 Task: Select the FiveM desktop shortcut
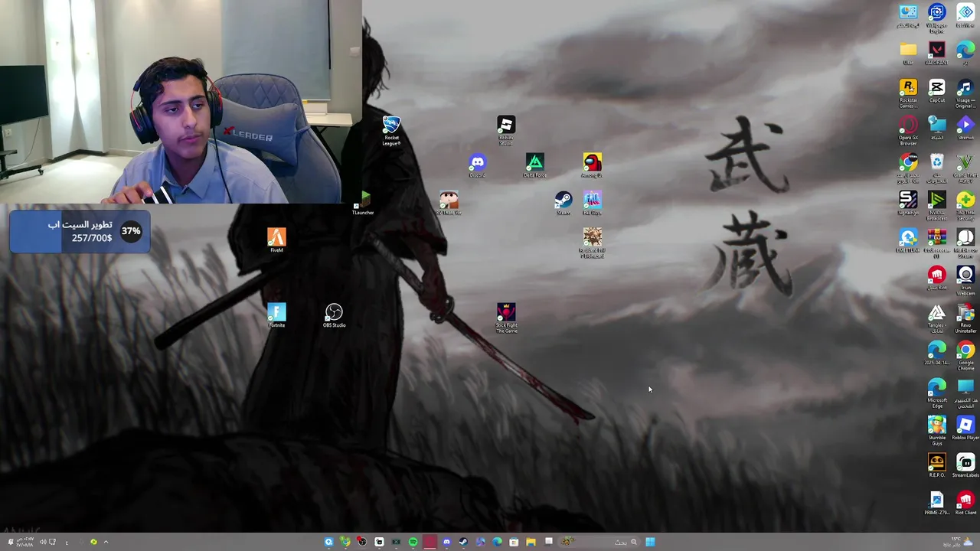click(x=276, y=241)
